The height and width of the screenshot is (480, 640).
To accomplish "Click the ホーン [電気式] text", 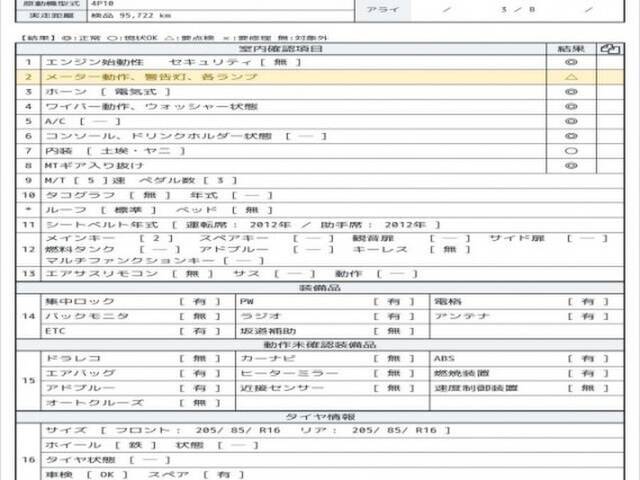I will (x=108, y=92).
